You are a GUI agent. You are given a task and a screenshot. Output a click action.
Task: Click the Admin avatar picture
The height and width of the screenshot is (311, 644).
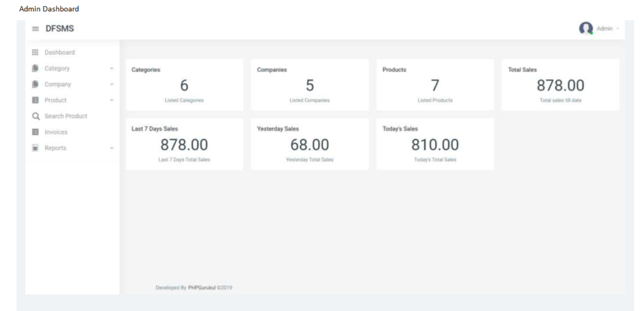[x=586, y=28]
